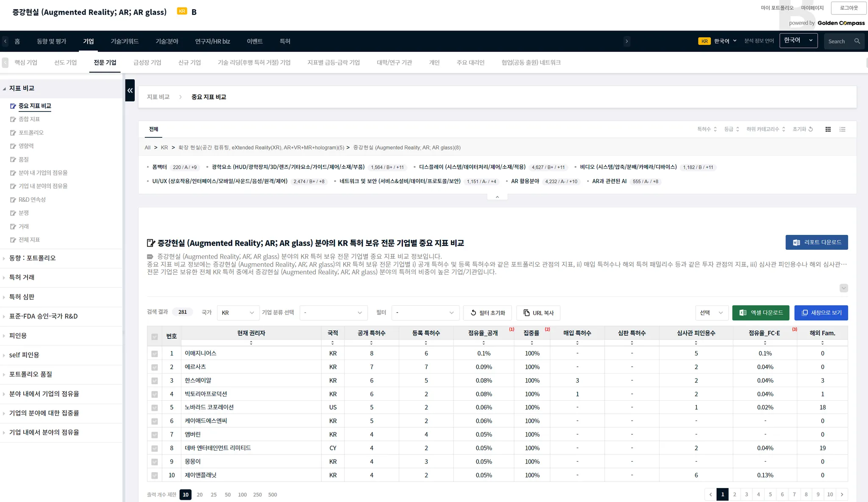
Task: Click 엑셀 다운로드 button
Action: tap(760, 312)
